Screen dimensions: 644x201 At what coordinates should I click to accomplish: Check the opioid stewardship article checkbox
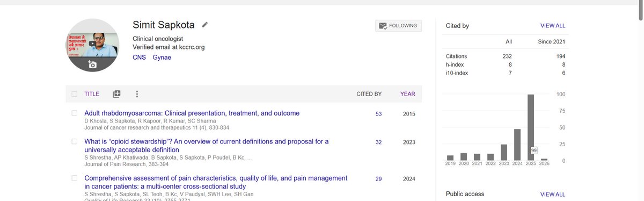click(75, 141)
